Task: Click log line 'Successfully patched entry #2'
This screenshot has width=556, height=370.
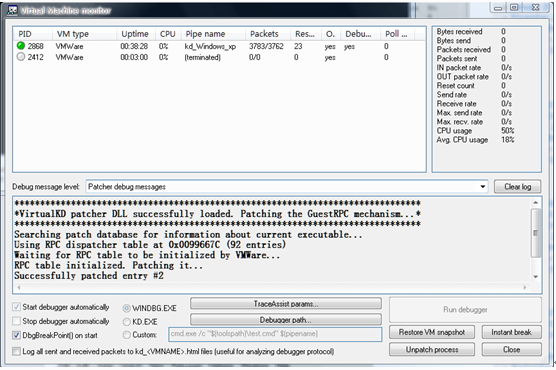Action: [89, 276]
